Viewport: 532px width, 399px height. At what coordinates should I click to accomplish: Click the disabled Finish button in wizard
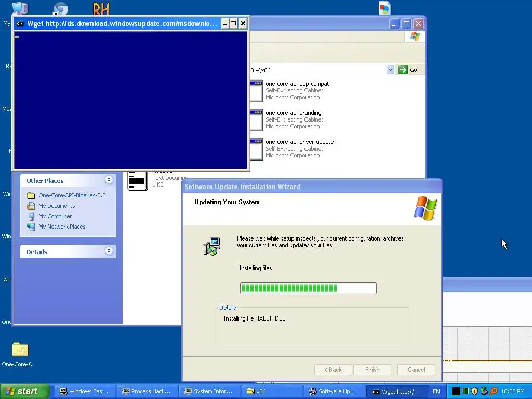coord(372,370)
